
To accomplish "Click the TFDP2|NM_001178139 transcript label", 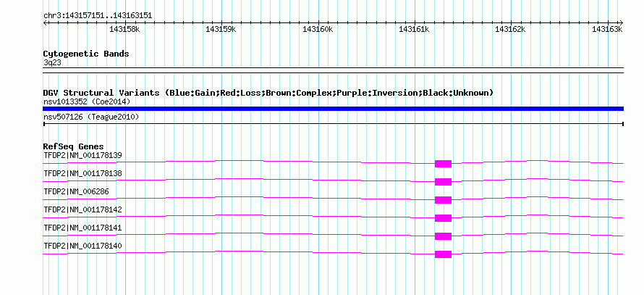I will pyautogui.click(x=82, y=155).
